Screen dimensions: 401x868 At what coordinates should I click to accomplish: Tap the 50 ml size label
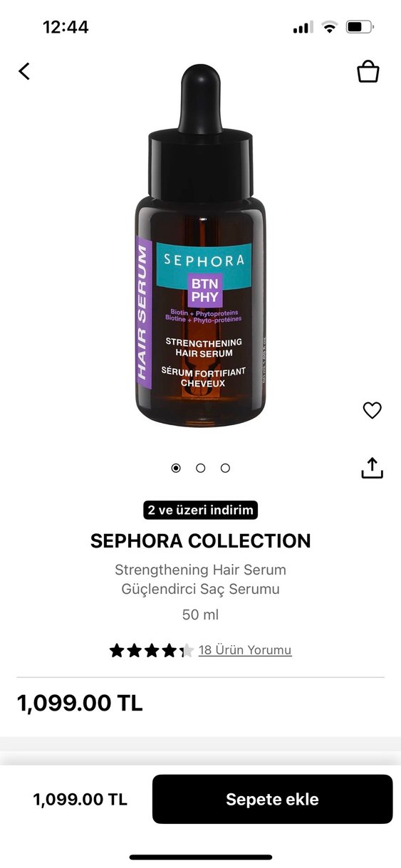tap(200, 615)
